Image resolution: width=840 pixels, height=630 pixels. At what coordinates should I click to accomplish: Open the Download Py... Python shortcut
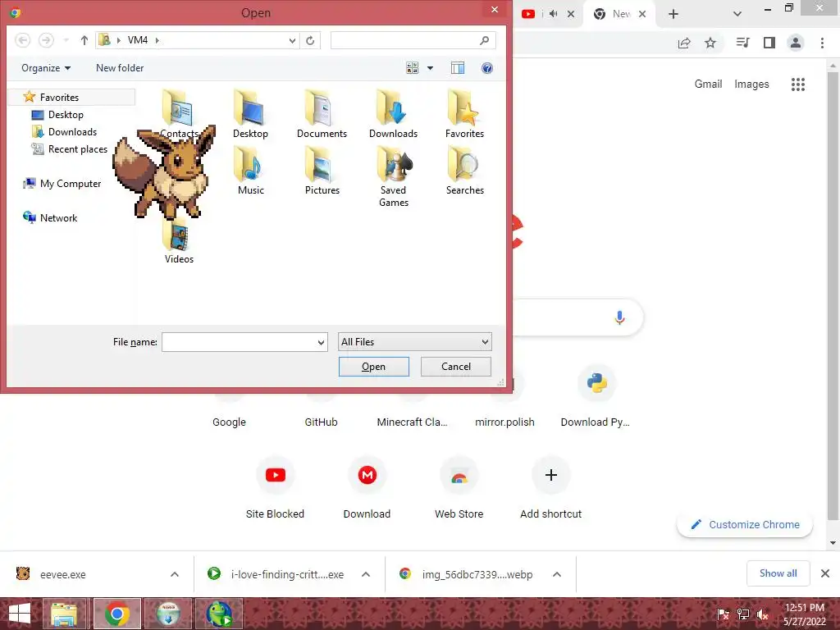(x=596, y=396)
